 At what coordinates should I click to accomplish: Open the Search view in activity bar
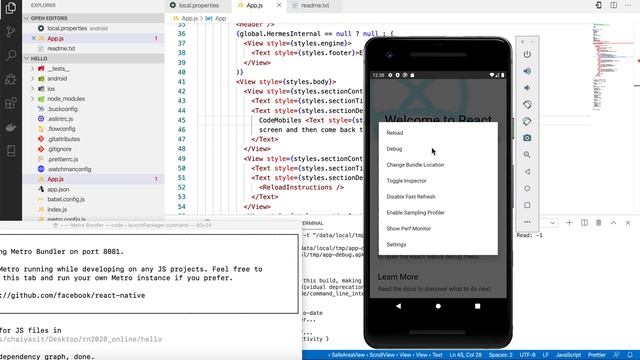point(11,55)
